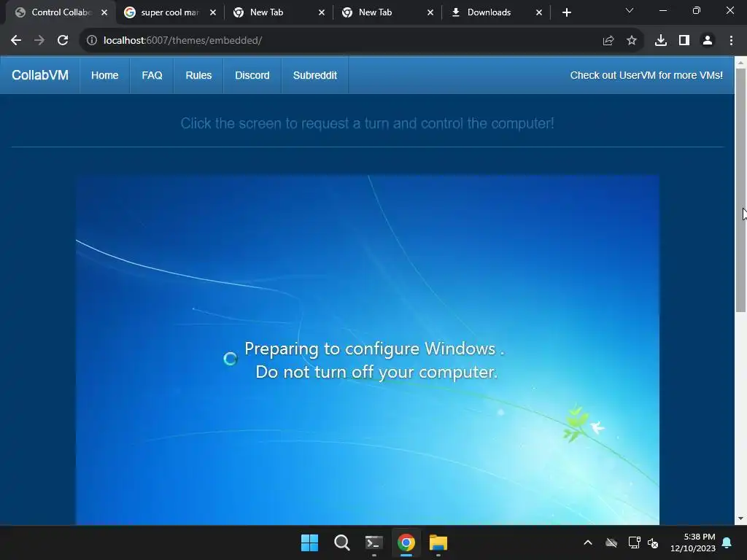
Task: Click the OneDrive tray icon
Action: [611, 542]
